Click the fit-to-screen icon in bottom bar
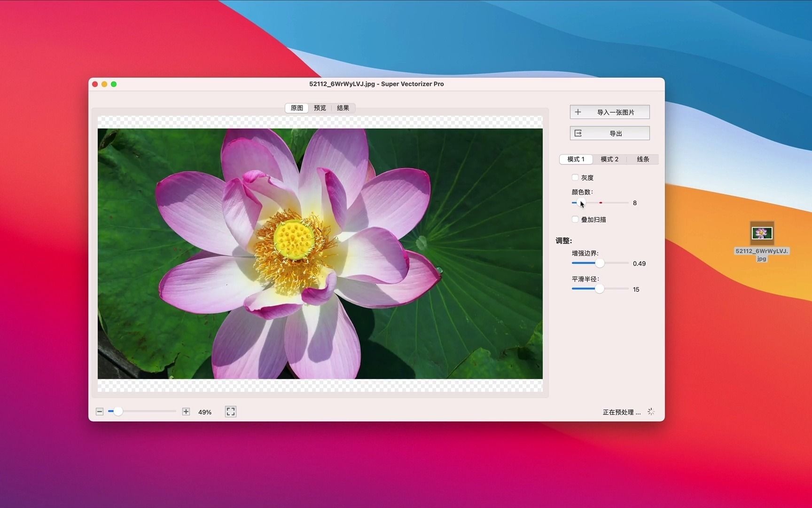812x508 pixels. [230, 412]
